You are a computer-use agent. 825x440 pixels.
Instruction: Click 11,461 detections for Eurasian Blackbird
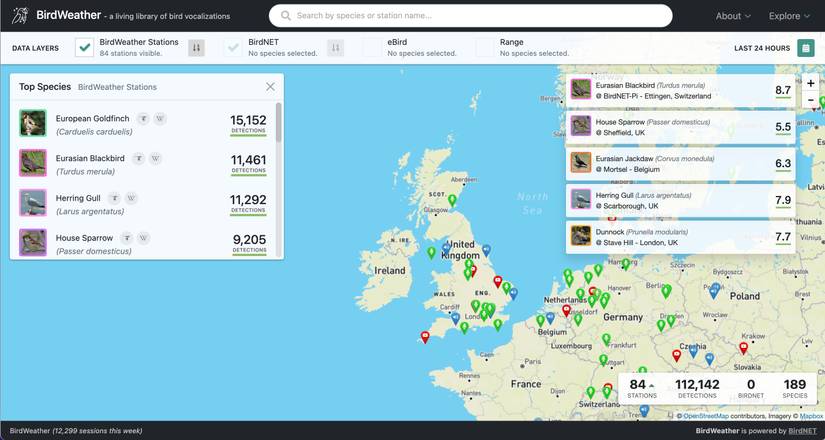(x=248, y=164)
